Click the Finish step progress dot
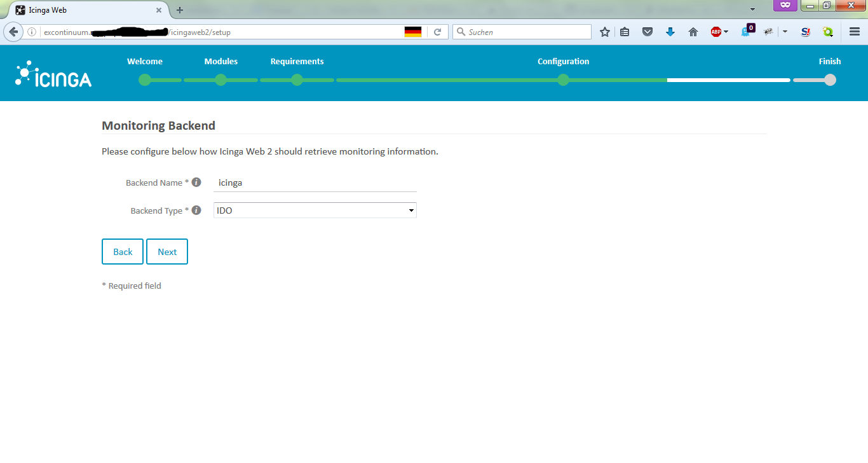 (830, 80)
